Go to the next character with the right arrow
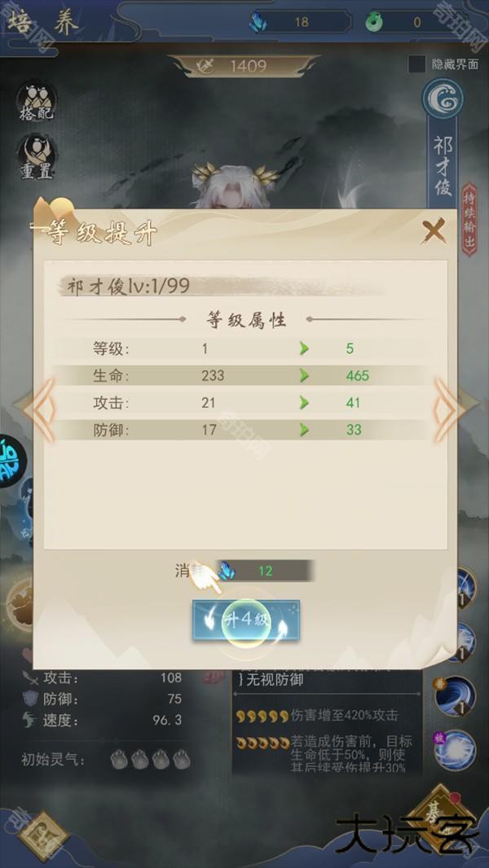Viewport: 489px width, 868px height. tap(447, 410)
